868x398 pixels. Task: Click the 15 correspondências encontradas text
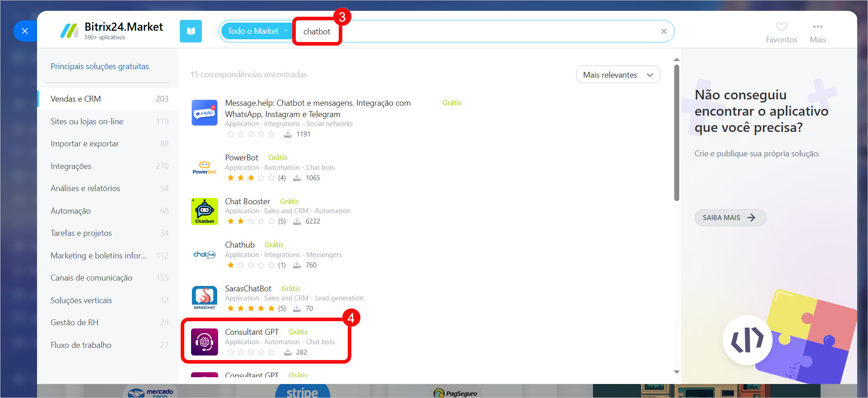[x=248, y=75]
